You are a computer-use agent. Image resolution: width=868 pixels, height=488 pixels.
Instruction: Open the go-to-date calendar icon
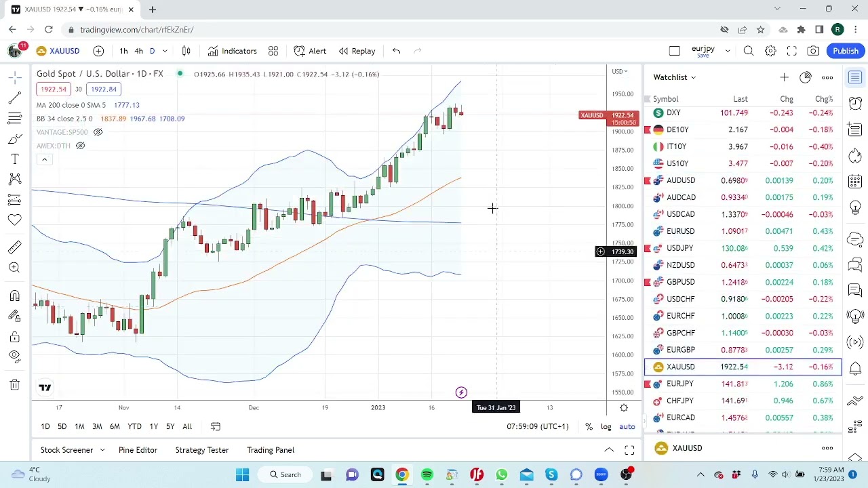(216, 426)
